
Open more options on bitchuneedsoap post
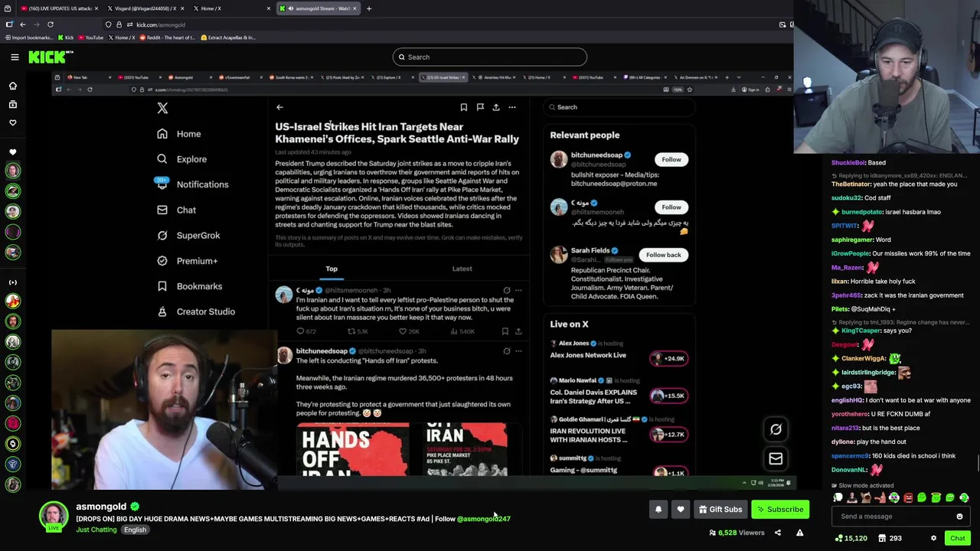point(518,351)
